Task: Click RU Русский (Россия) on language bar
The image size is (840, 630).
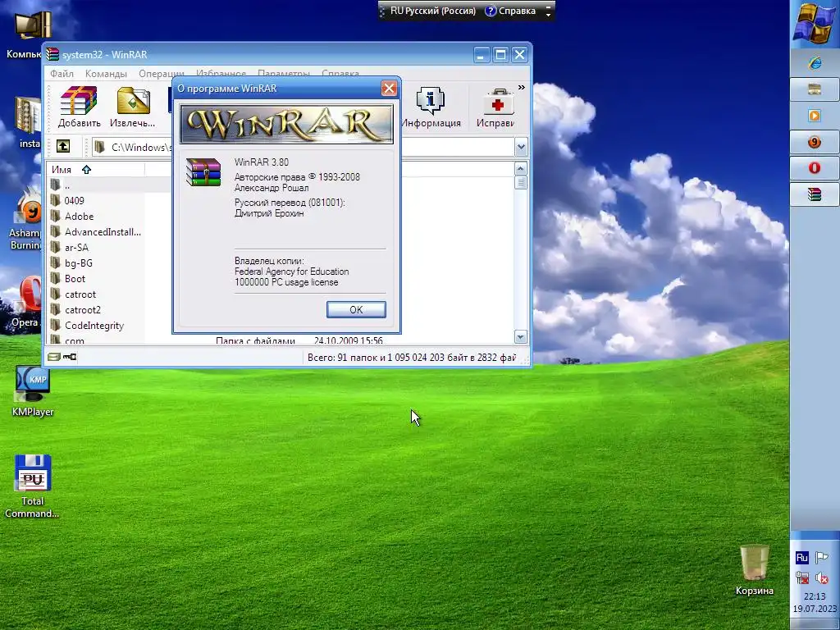Action: [x=433, y=11]
